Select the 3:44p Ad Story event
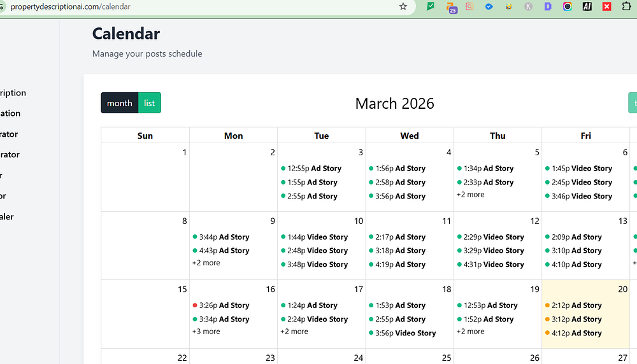The height and width of the screenshot is (364, 637). tap(221, 237)
